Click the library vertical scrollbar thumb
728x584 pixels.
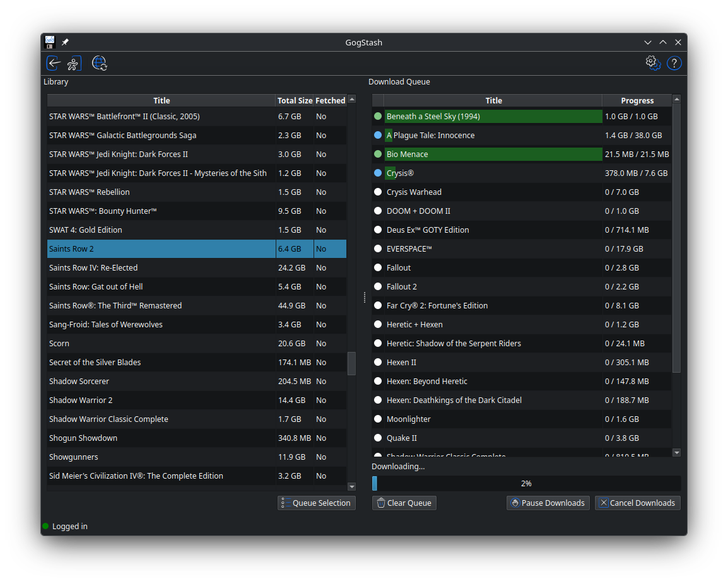(351, 363)
